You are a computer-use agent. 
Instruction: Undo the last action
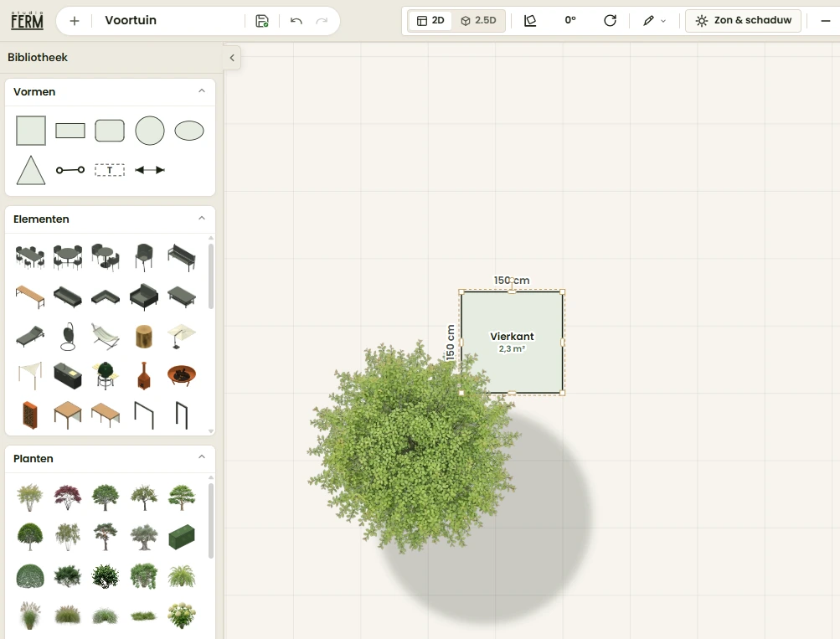(296, 21)
